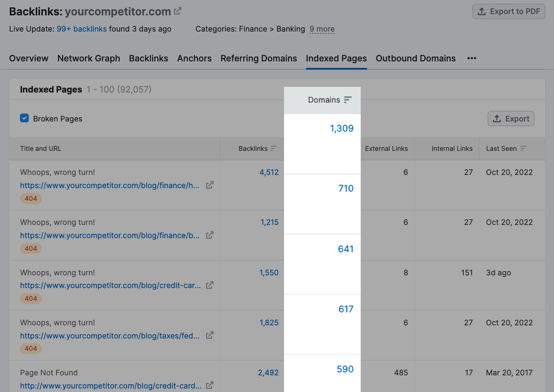This screenshot has height=392, width=554.
Task: Open the ellipsis menu for hidden tabs
Action: (472, 58)
